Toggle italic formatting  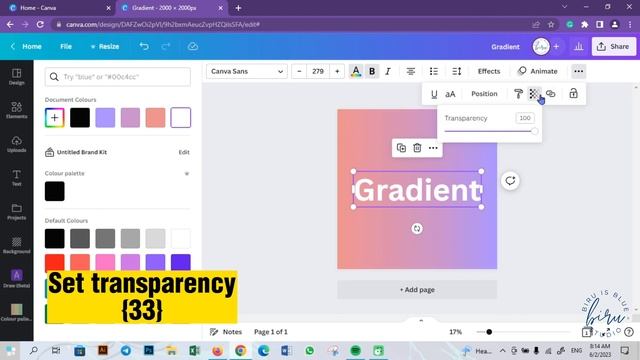(x=388, y=71)
